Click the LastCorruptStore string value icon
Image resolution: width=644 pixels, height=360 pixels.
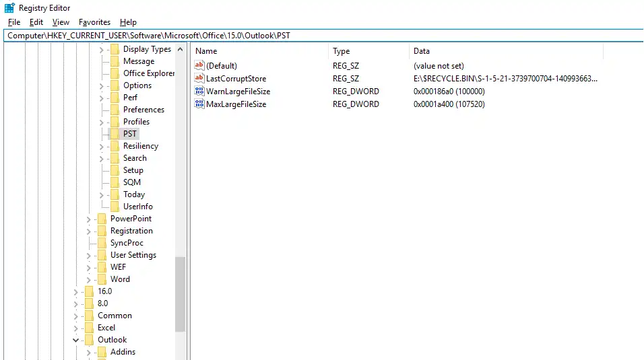(199, 78)
